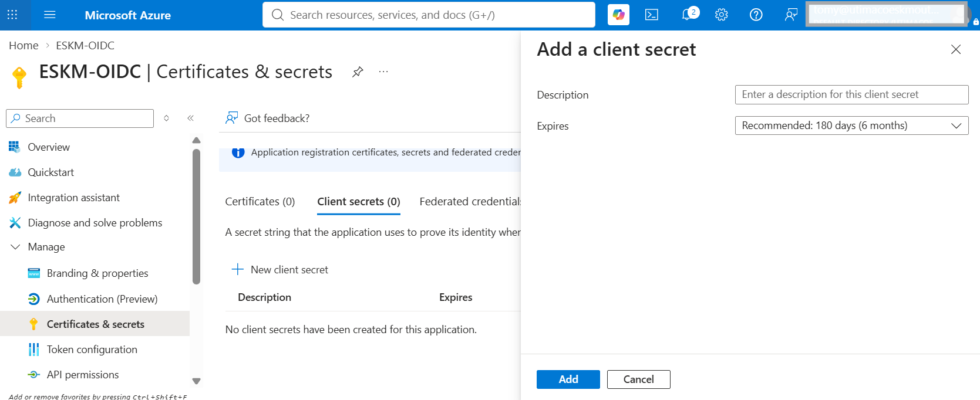Click the Diagnose wrench icon
Viewport: 980px width, 400px height.
tap(15, 223)
